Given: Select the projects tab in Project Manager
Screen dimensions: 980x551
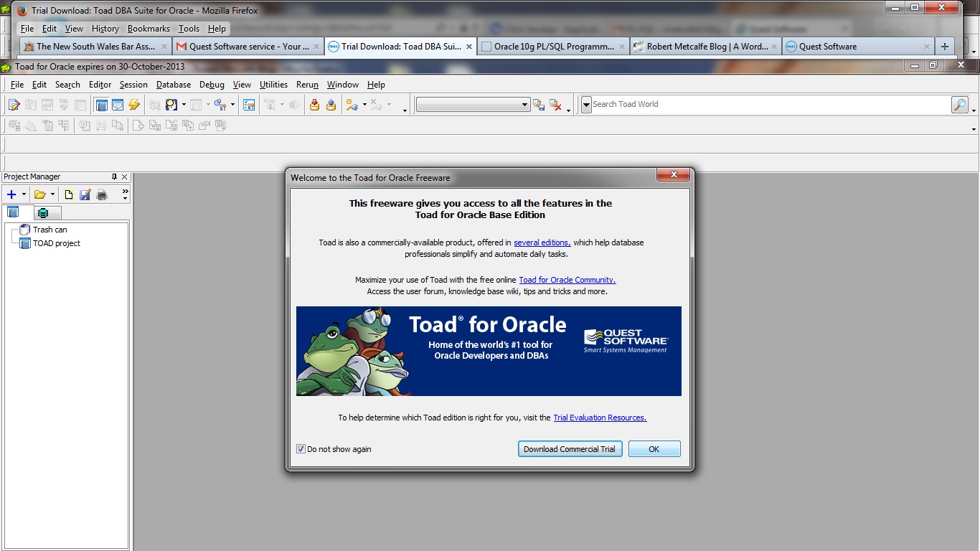Looking at the screenshot, I should click(x=18, y=212).
